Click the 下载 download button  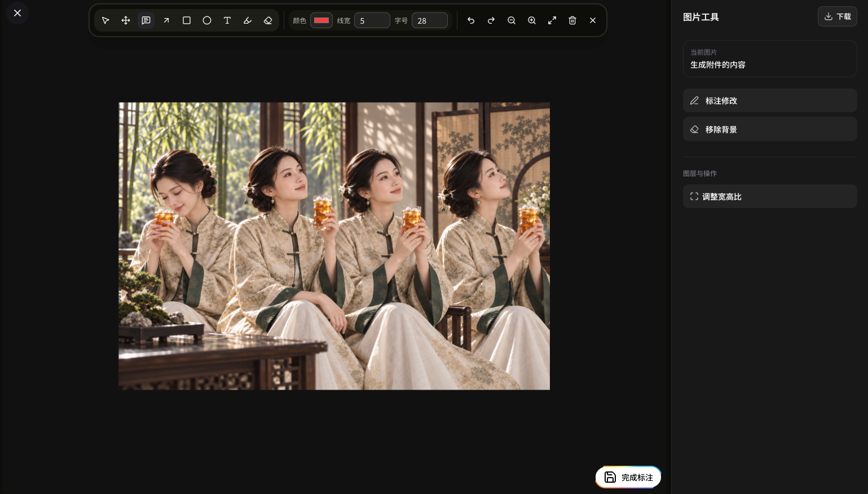pyautogui.click(x=838, y=16)
